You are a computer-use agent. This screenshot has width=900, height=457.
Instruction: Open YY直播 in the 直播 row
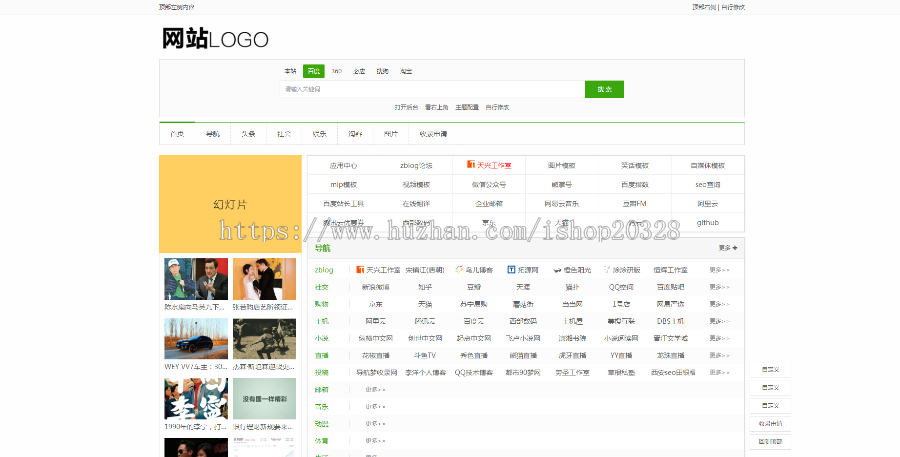(621, 355)
